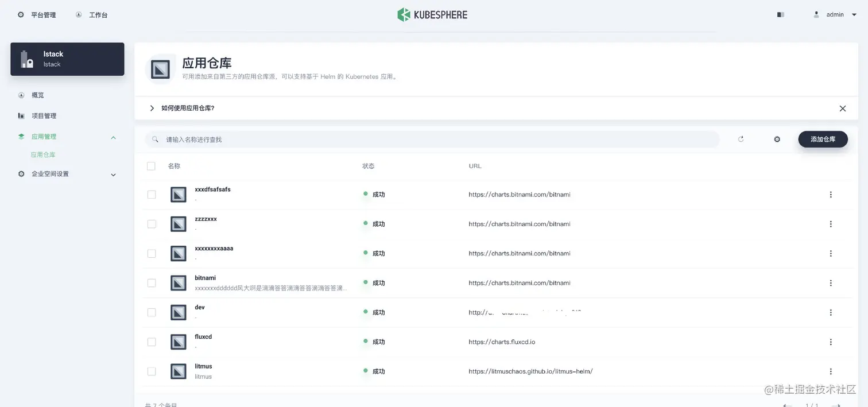The height and width of the screenshot is (407, 868).
Task: Click the 名称 column header
Action: (174, 166)
